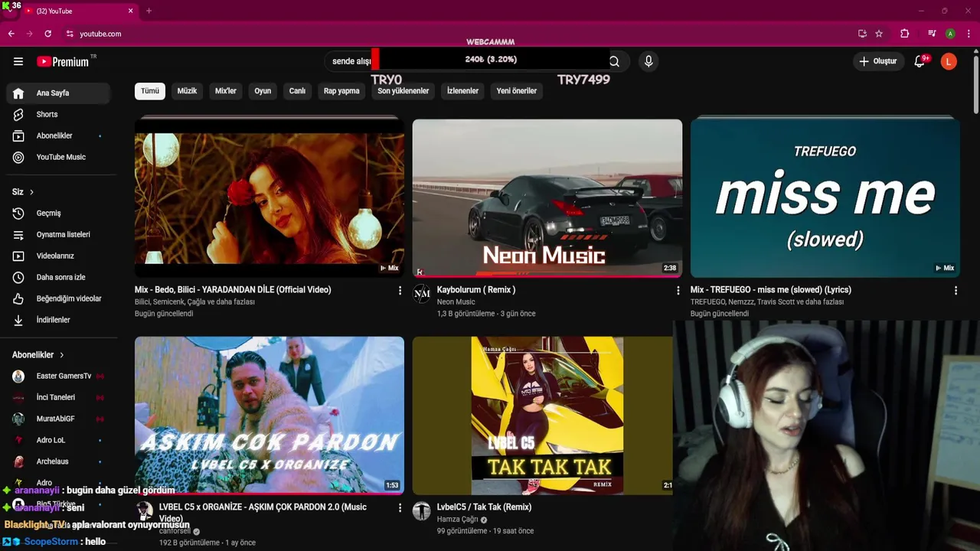
Task: Install app icon in address bar
Action: point(862,34)
